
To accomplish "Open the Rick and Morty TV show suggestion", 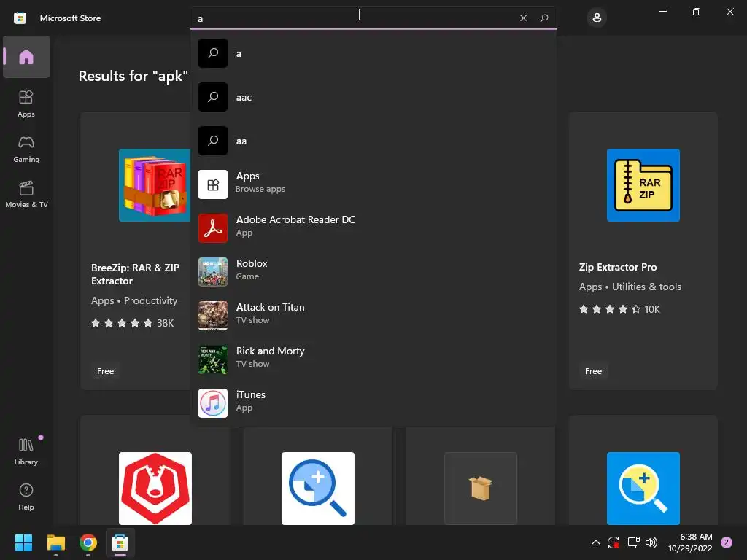I will coord(373,359).
